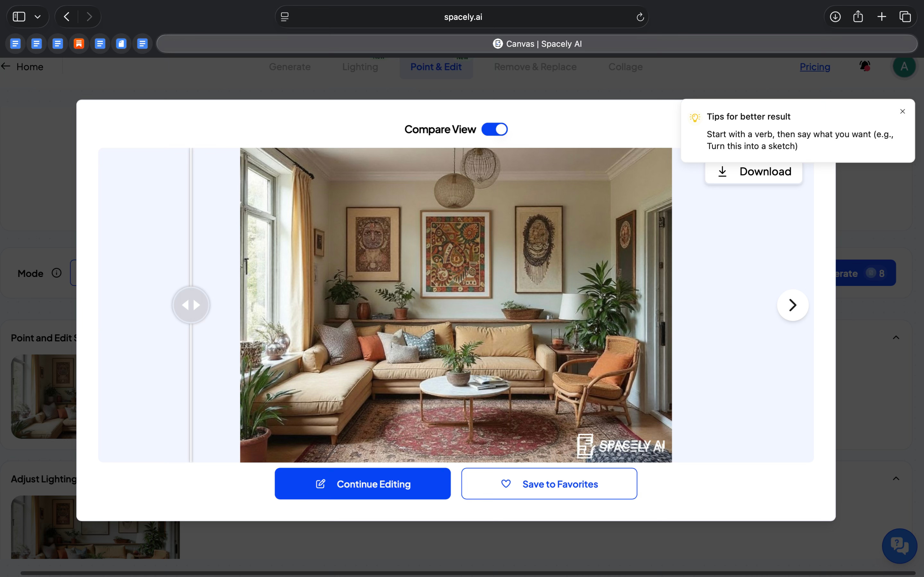The height and width of the screenshot is (577, 924).
Task: Click the compare slider handle
Action: pyautogui.click(x=191, y=305)
